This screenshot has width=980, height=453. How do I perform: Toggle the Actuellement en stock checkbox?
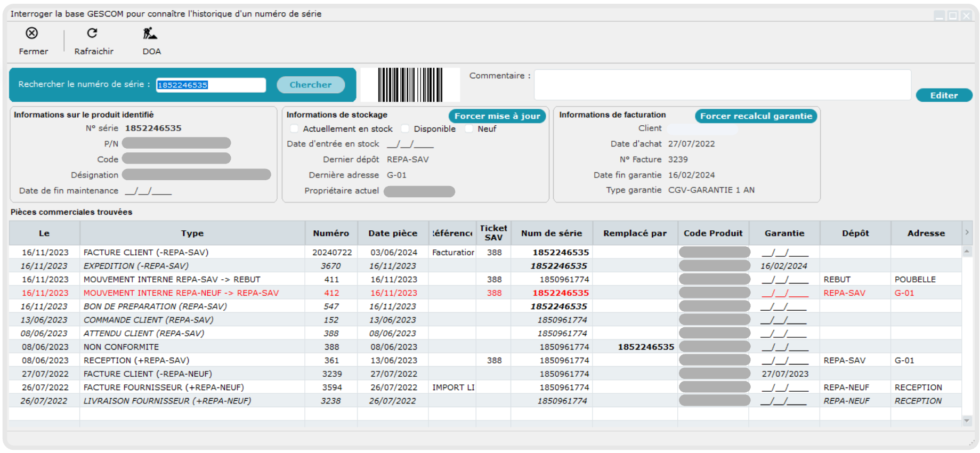click(294, 129)
